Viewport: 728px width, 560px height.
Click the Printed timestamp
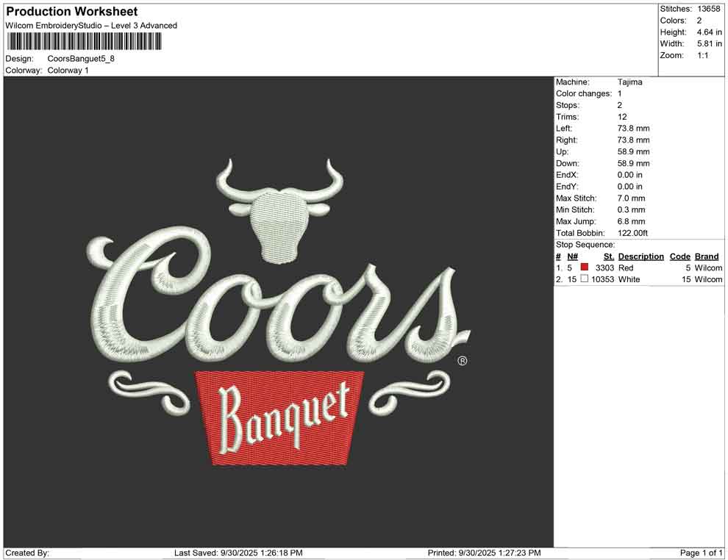click(x=485, y=553)
